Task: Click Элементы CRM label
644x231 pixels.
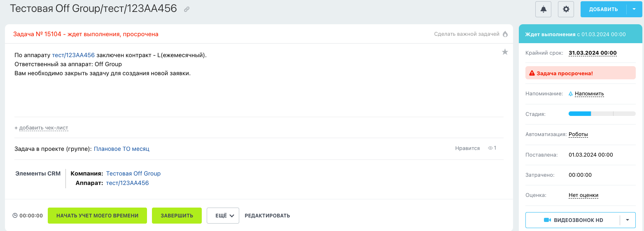Action: tap(38, 173)
